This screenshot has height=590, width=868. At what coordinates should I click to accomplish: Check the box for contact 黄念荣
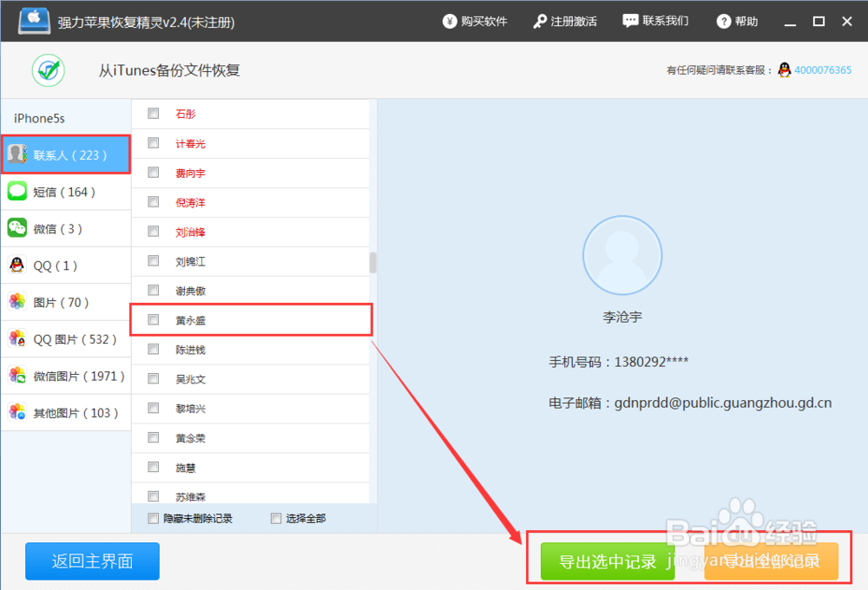click(x=154, y=437)
